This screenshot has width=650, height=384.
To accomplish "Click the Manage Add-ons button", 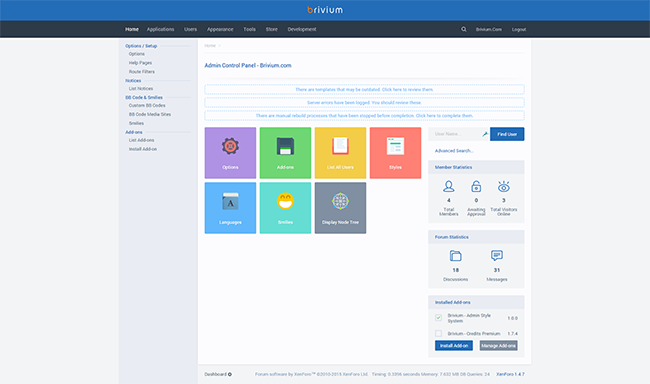I will pyautogui.click(x=499, y=345).
